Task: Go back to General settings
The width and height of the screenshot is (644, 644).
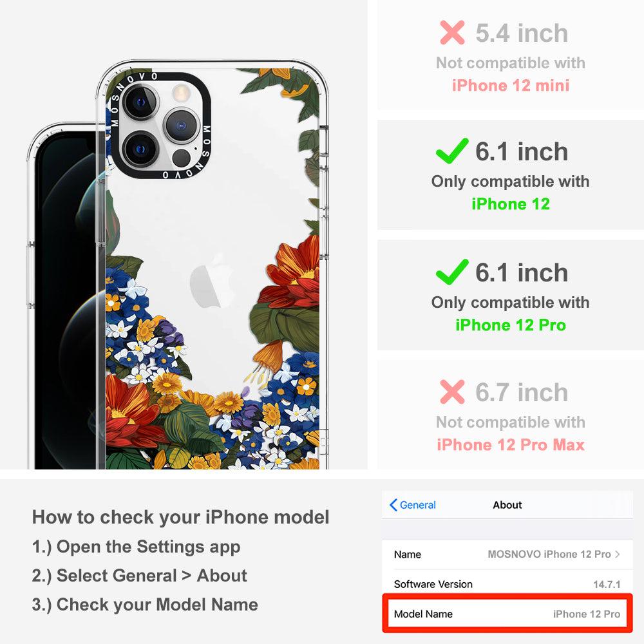Action: point(413,505)
